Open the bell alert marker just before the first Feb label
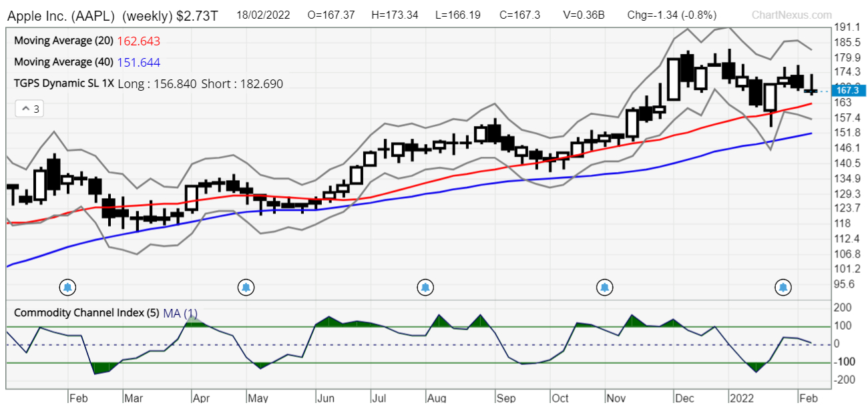The image size is (868, 407). (67, 288)
